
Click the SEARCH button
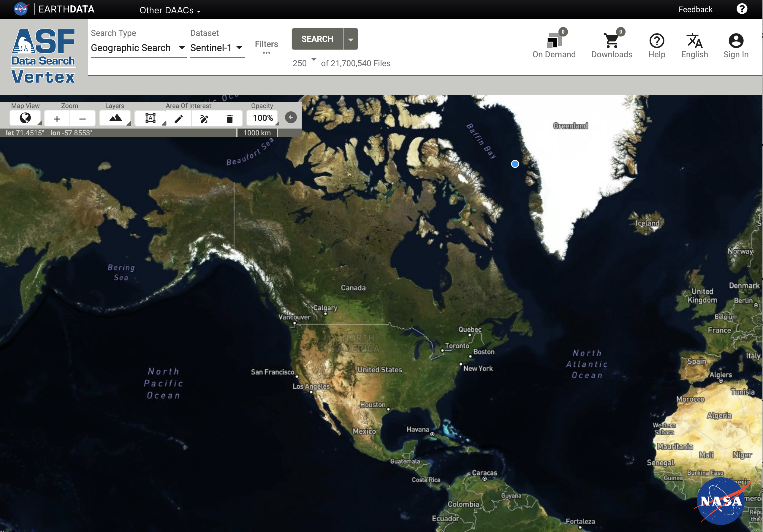coord(317,39)
